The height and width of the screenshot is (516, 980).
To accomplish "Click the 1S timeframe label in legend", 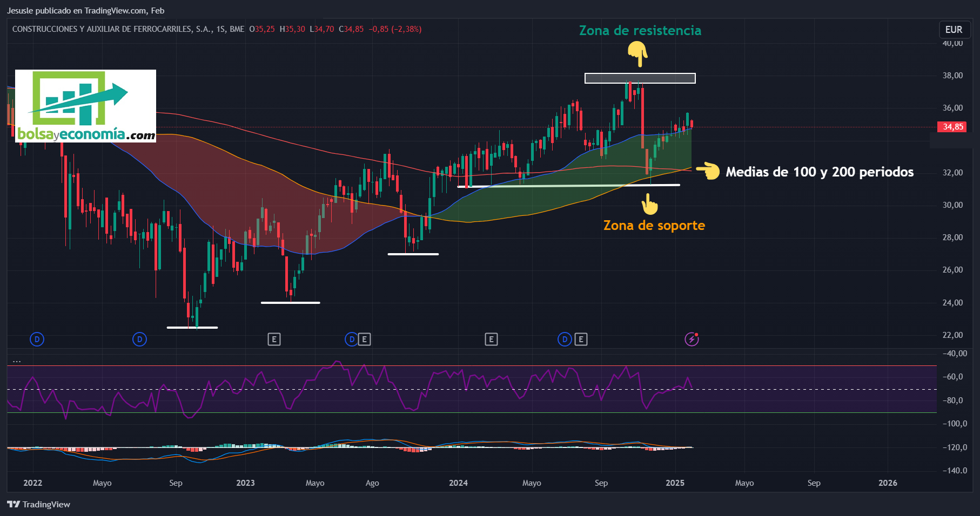I will pos(221,29).
